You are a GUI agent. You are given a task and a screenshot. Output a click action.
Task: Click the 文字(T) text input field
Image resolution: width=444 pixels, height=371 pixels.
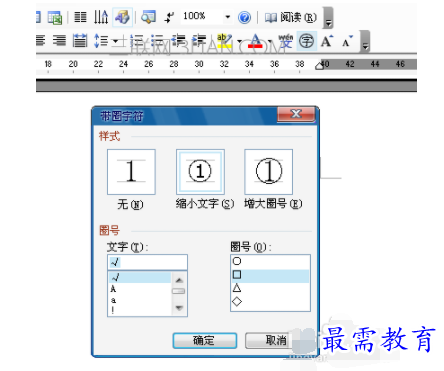tap(147, 262)
